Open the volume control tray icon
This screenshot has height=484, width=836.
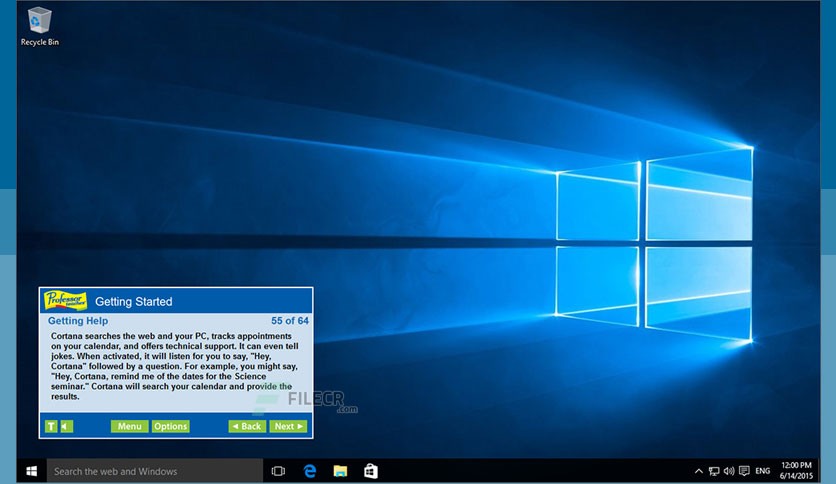[729, 471]
